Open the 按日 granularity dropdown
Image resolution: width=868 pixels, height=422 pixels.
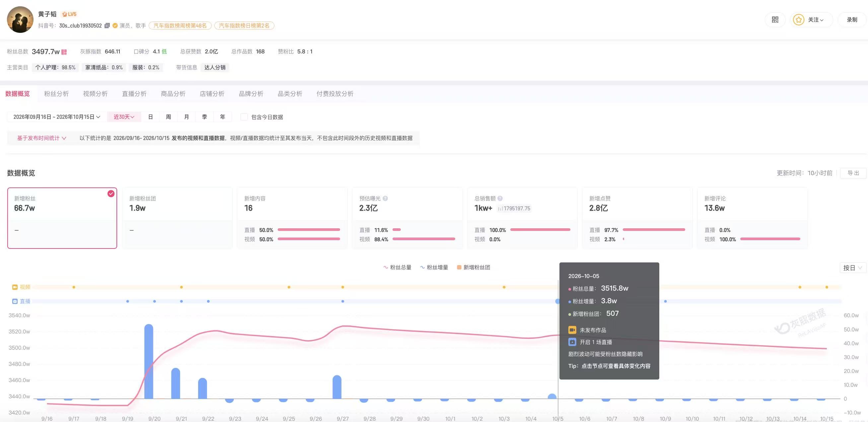[x=852, y=268]
